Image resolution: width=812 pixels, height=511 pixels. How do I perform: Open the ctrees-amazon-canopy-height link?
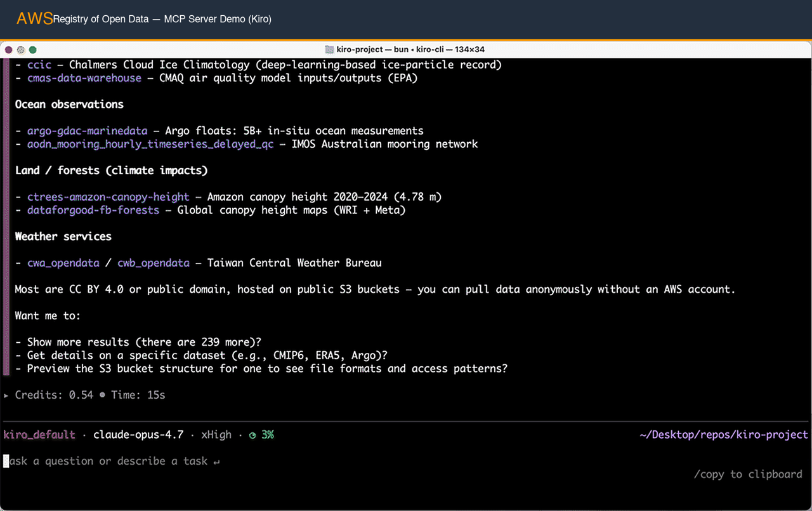(108, 197)
